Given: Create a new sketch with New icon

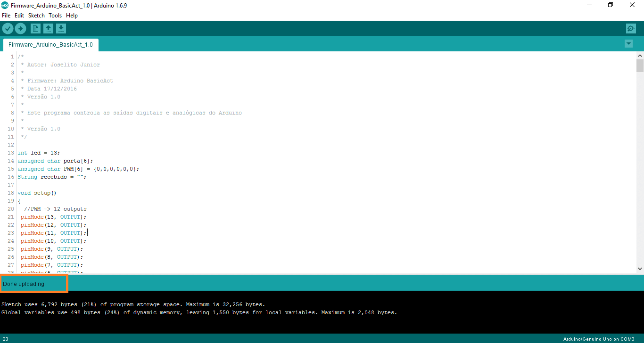Looking at the screenshot, I should pyautogui.click(x=35, y=29).
